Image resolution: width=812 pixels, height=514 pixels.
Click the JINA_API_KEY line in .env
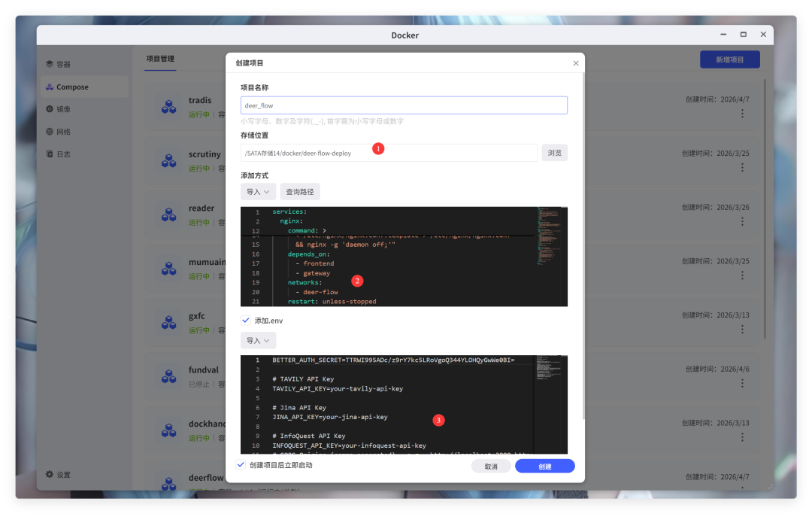pyautogui.click(x=330, y=417)
